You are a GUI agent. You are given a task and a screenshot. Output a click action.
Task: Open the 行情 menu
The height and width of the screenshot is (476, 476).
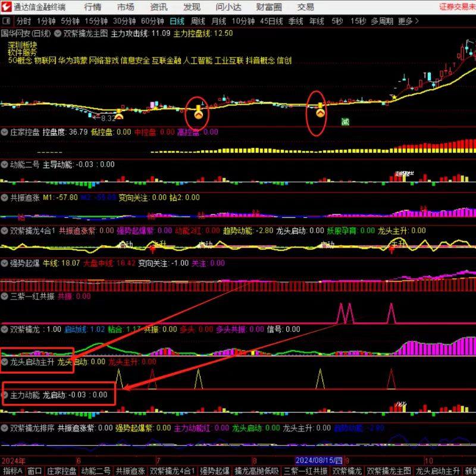click(x=92, y=7)
